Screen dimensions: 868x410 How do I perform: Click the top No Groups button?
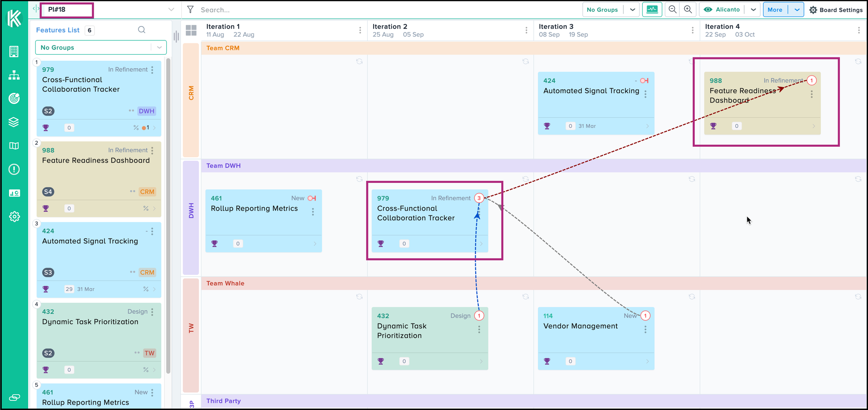click(602, 10)
